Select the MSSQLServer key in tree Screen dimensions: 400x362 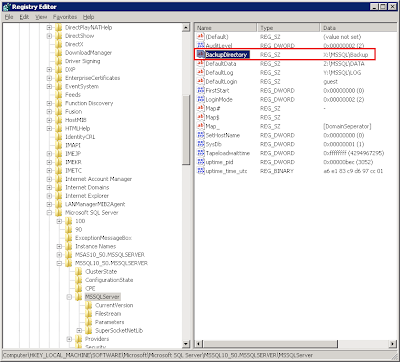(x=102, y=297)
